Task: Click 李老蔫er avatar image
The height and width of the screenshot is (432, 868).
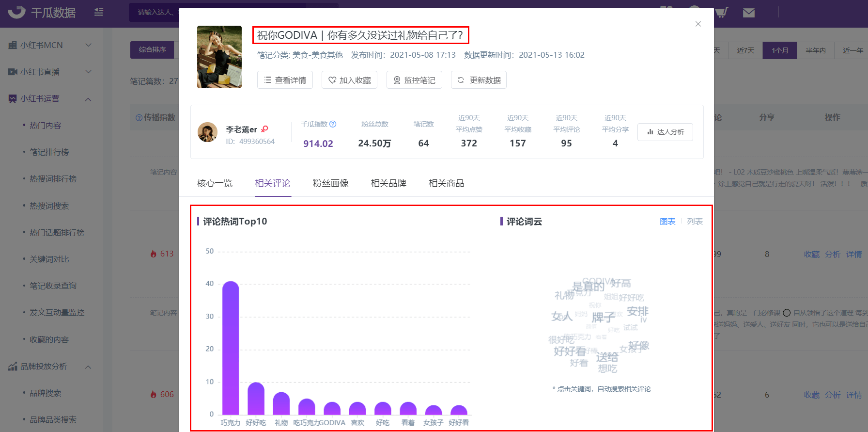Action: click(207, 132)
